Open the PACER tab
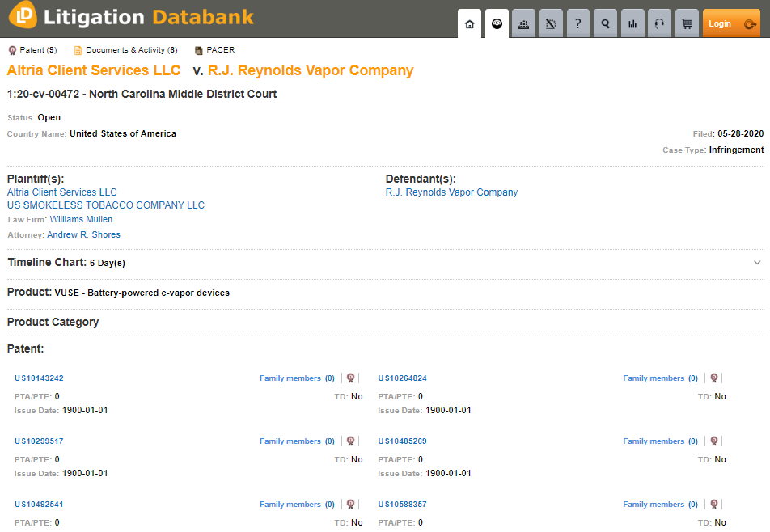The height and width of the screenshot is (532, 770). 214,50
